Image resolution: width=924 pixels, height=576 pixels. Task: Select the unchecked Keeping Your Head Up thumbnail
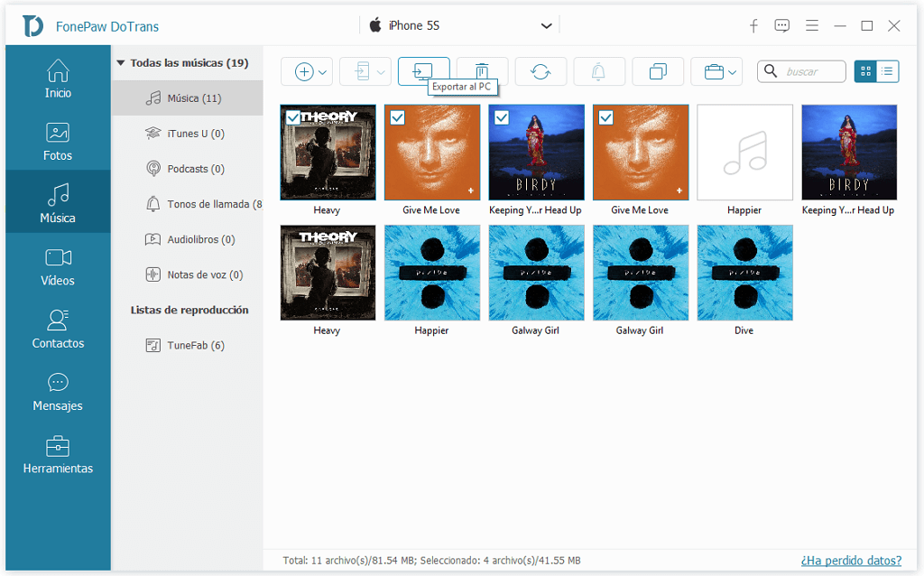click(x=849, y=153)
